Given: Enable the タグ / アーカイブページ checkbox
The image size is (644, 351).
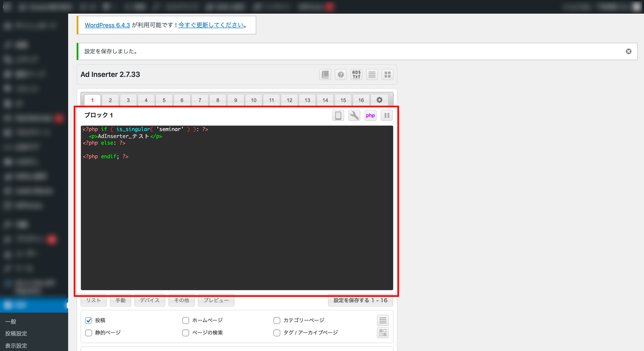Looking at the screenshot, I should tap(277, 333).
